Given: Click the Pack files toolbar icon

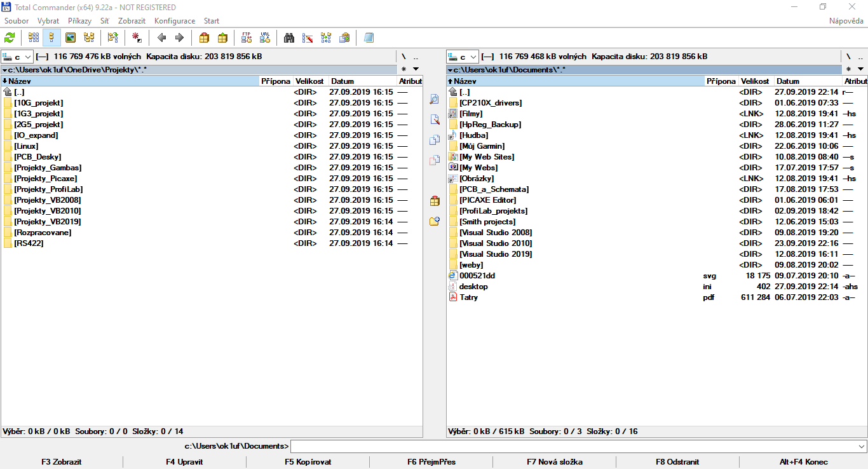Looking at the screenshot, I should [204, 37].
